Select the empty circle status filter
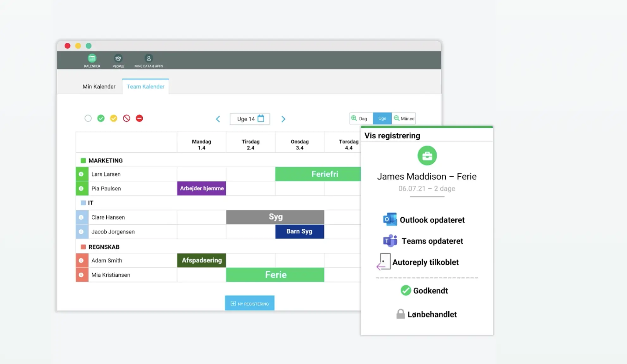This screenshot has width=627, height=364. click(88, 118)
